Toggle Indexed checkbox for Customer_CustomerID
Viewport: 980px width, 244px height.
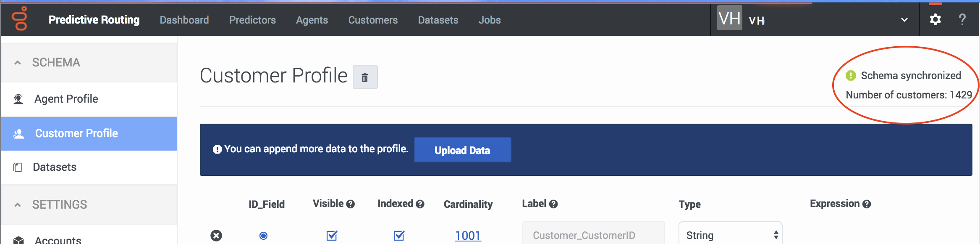click(x=399, y=236)
